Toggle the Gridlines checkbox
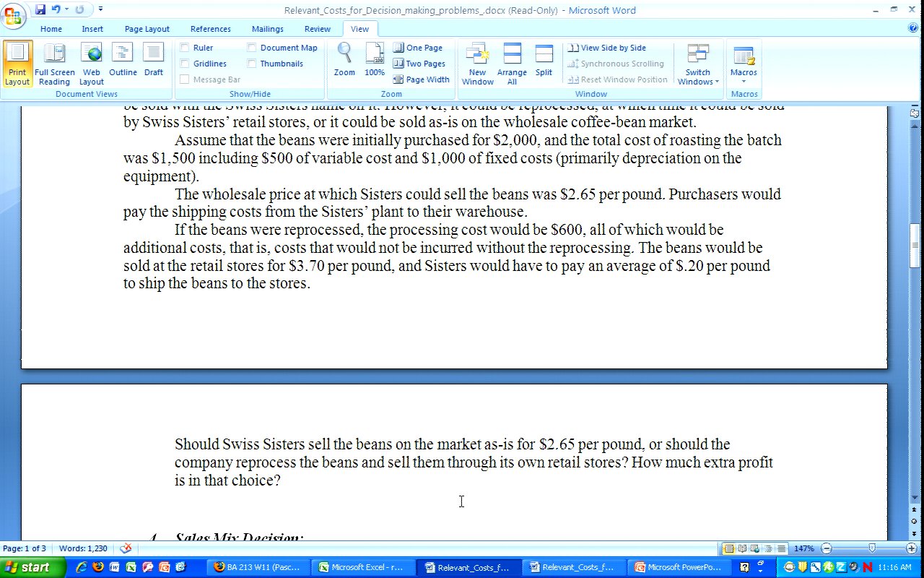The width and height of the screenshot is (924, 578). pos(185,64)
